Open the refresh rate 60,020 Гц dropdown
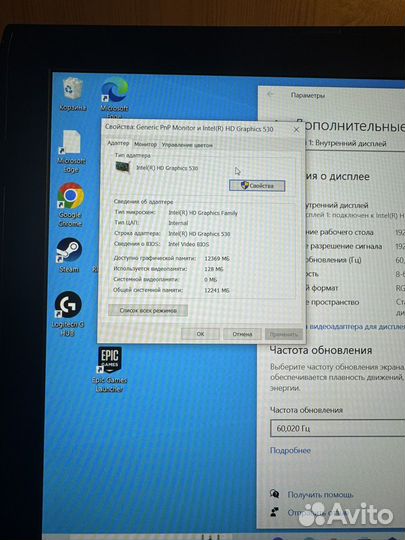The height and width of the screenshot is (540, 405). click(338, 428)
